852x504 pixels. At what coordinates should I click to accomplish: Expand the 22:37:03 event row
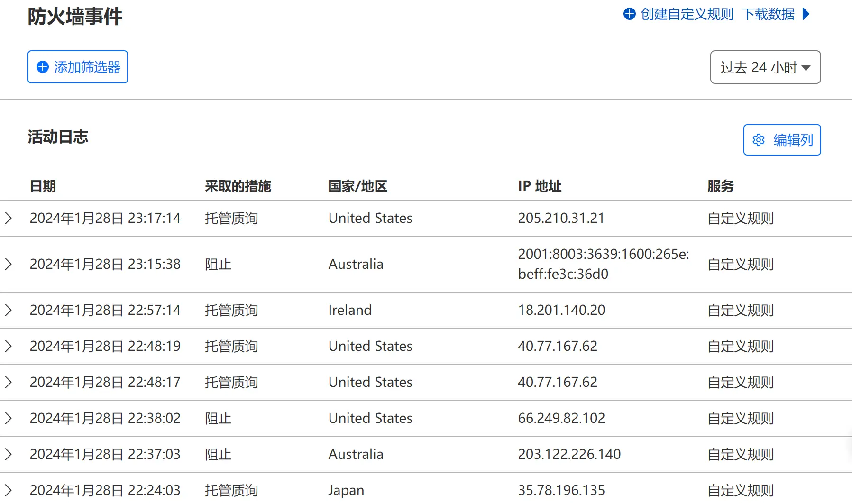tap(8, 454)
